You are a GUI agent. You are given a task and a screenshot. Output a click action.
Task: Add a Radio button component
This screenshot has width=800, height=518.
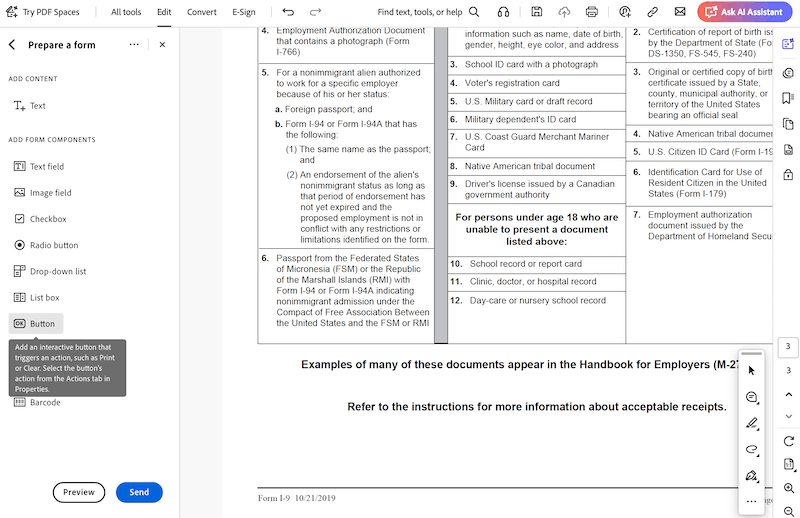[46, 245]
